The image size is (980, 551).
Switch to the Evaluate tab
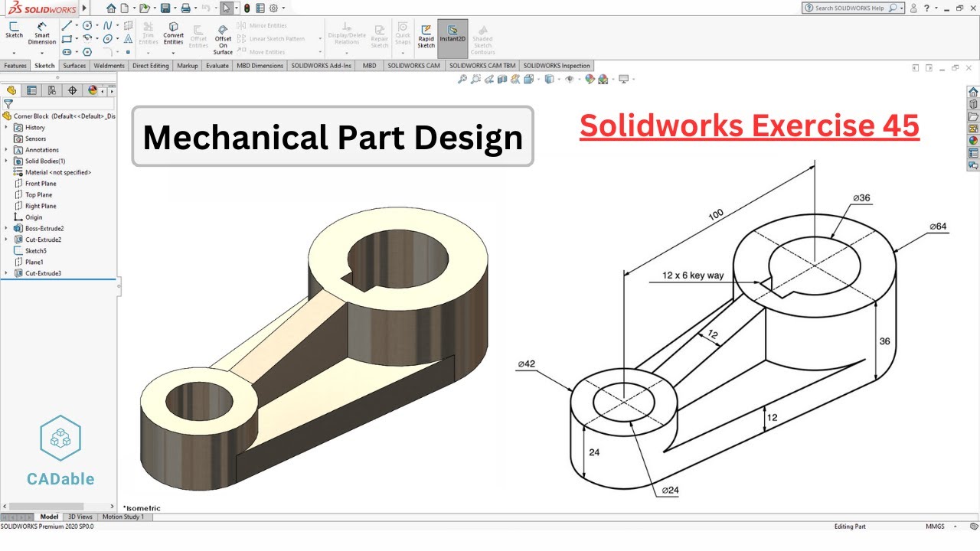tap(217, 66)
